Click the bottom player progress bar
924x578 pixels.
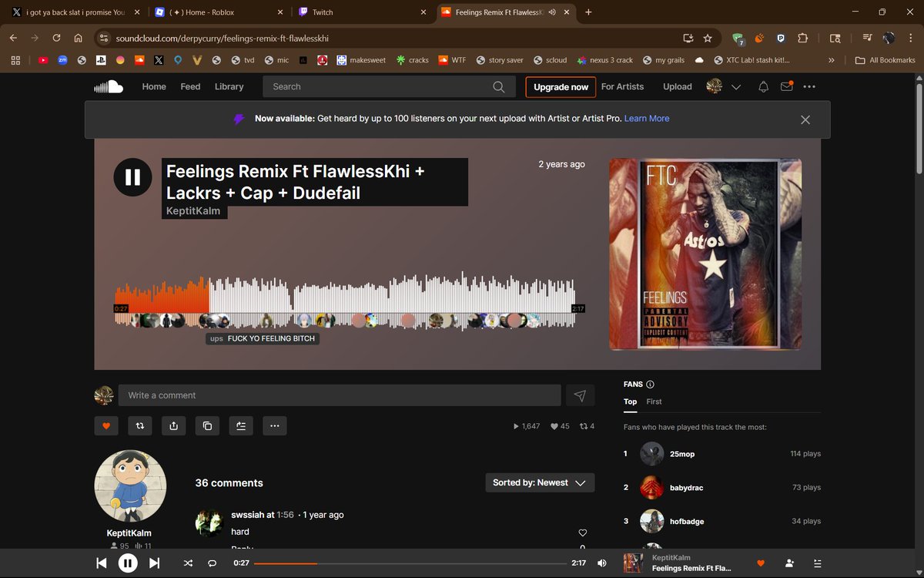(x=410, y=563)
